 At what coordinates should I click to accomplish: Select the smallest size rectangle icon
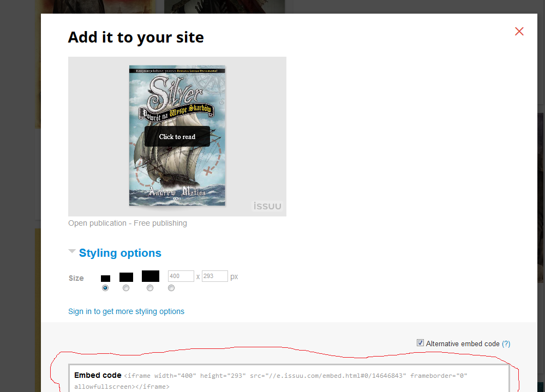point(105,279)
